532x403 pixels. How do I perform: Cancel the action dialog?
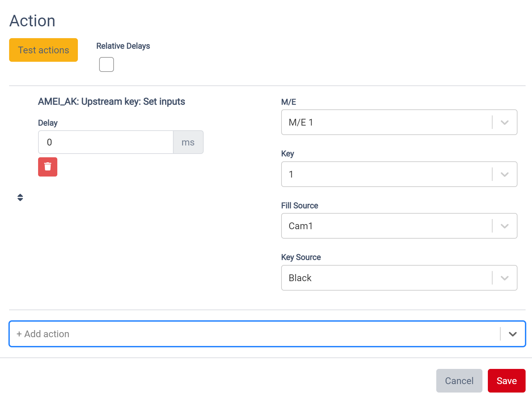(459, 381)
